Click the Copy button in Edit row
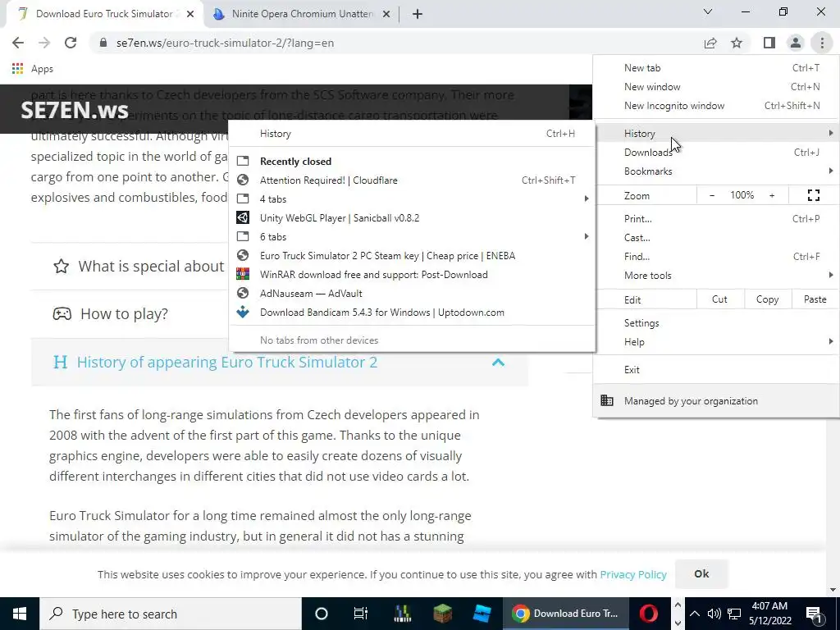The height and width of the screenshot is (630, 840). pos(767,299)
